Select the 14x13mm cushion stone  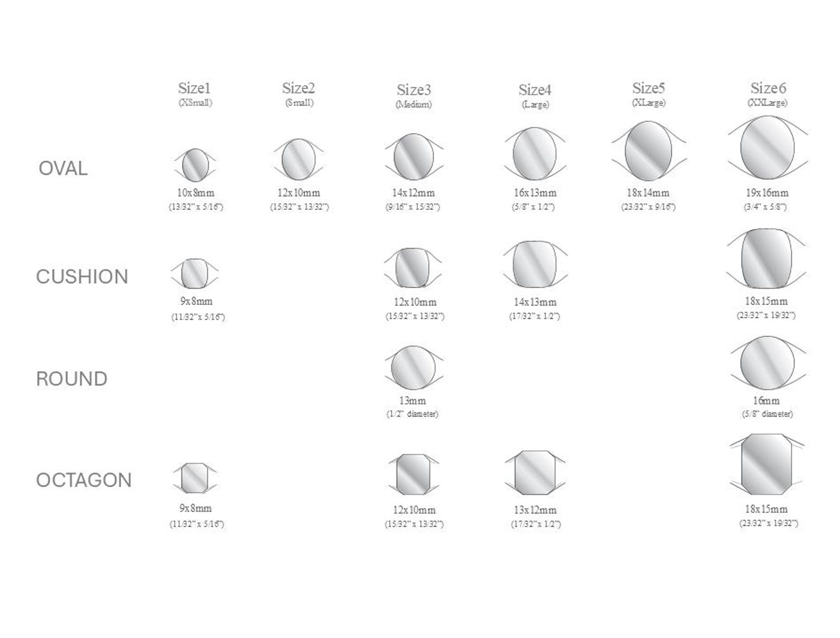coord(535,264)
